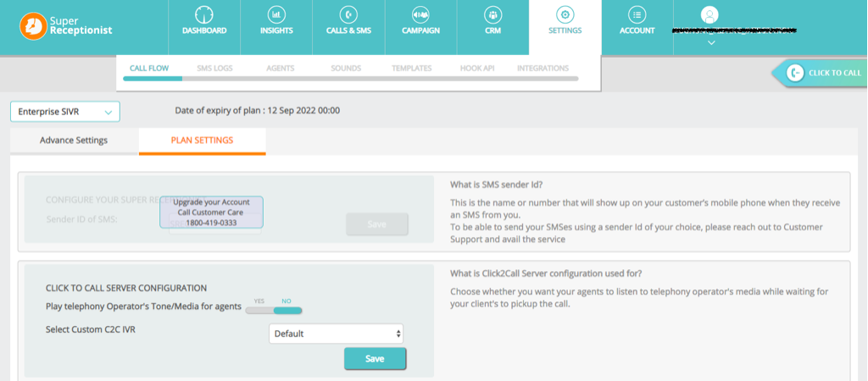Click the Sender ID of SMS input field
This screenshot has width=868, height=381.
(214, 224)
